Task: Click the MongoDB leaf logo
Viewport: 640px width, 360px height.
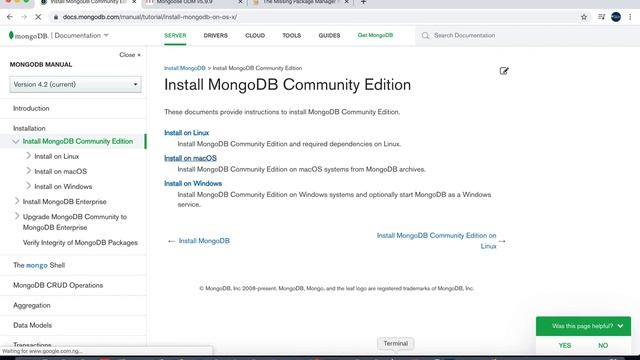Action: click(x=11, y=35)
